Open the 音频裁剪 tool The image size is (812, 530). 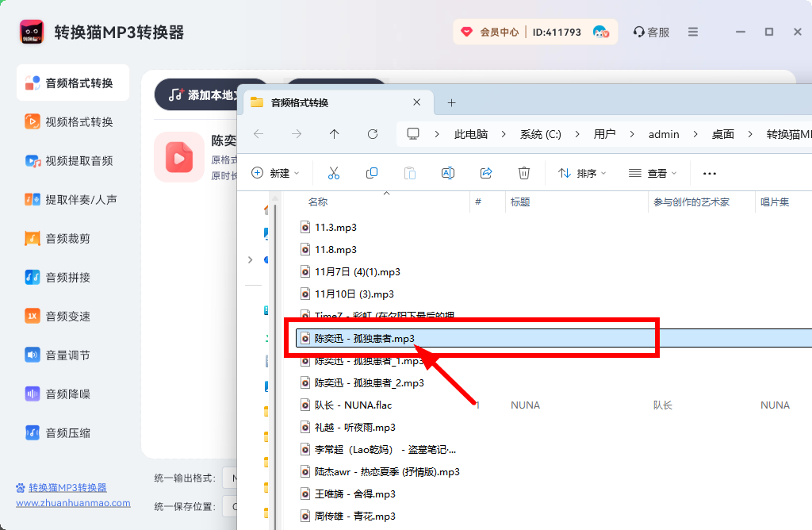(x=67, y=239)
